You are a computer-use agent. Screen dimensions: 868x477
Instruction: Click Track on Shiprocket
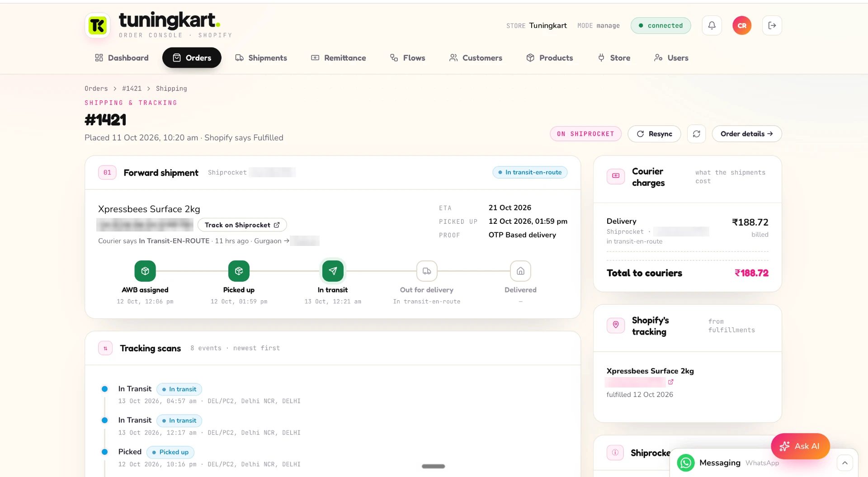pyautogui.click(x=242, y=225)
